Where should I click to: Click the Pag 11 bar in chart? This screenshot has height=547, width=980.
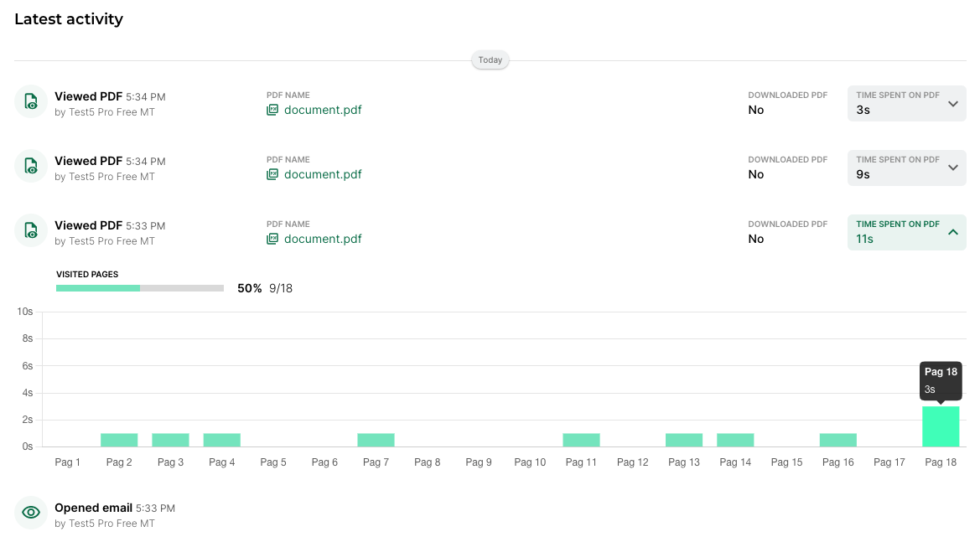tap(581, 440)
